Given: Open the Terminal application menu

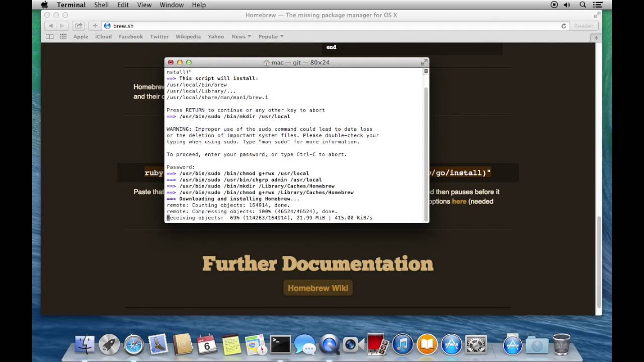Looking at the screenshot, I should 71,5.
